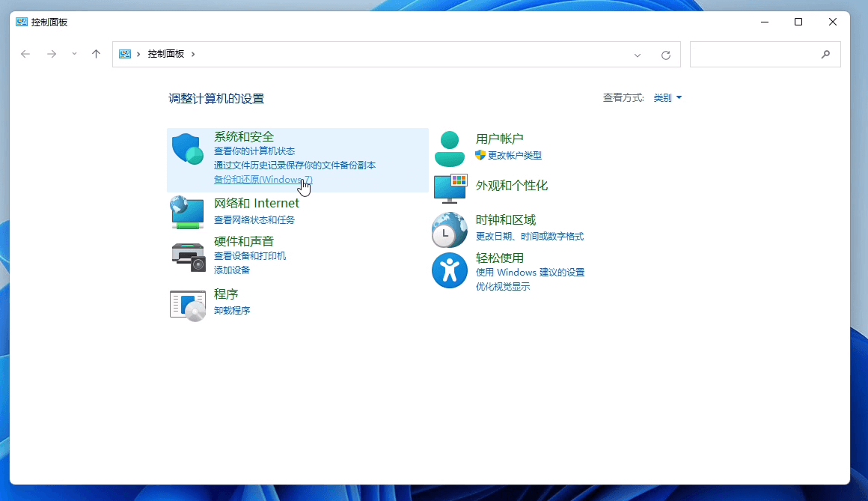868x501 pixels.
Task: Click 优化视觉显示 link
Action: pyautogui.click(x=503, y=287)
